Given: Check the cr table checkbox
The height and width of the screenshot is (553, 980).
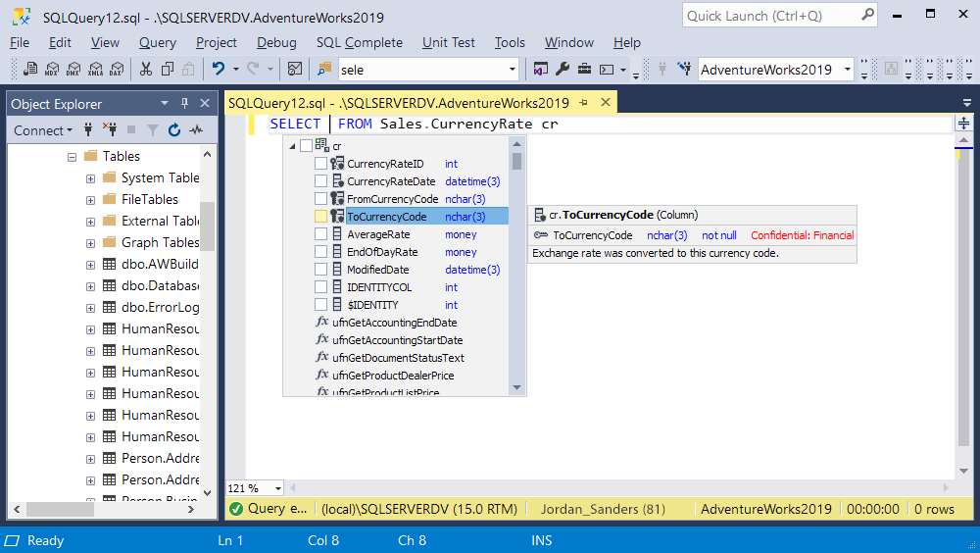Looking at the screenshot, I should 306,146.
